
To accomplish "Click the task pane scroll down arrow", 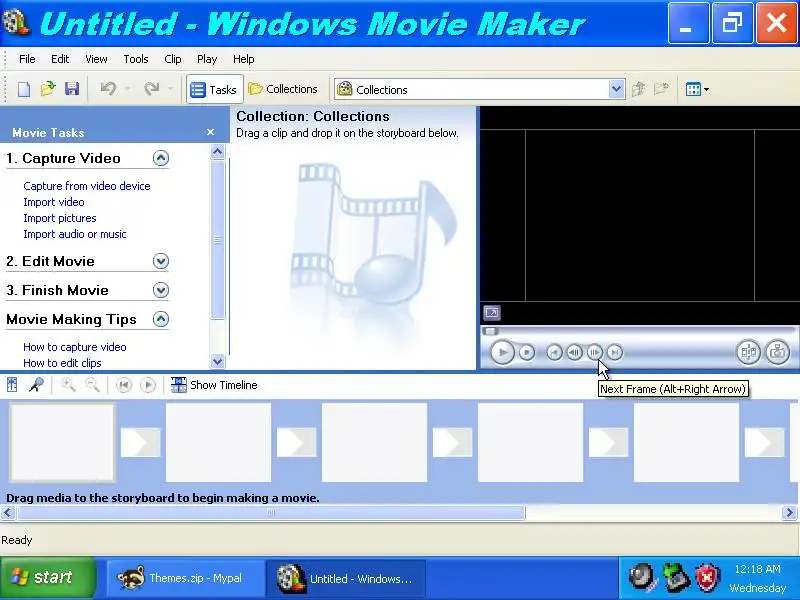I will point(217,361).
